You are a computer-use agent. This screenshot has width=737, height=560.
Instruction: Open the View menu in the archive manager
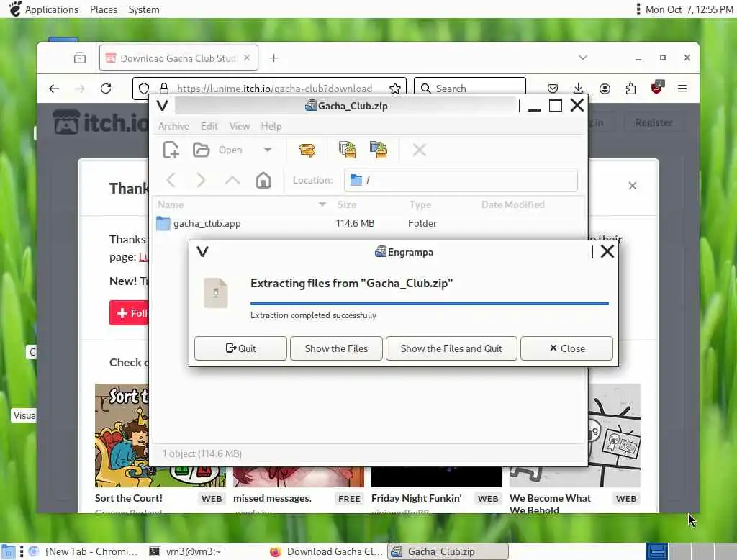coord(239,126)
